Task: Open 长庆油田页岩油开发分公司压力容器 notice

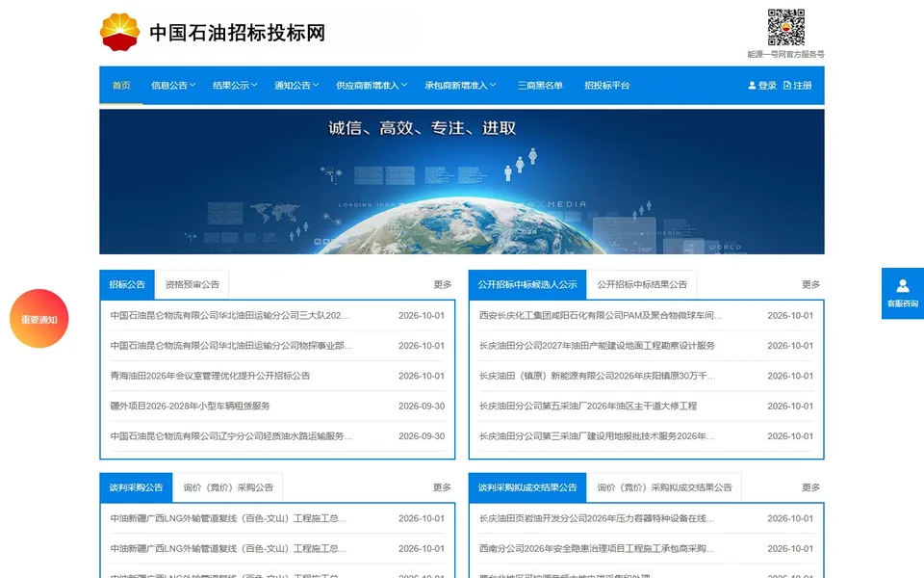Action: pyautogui.click(x=597, y=518)
